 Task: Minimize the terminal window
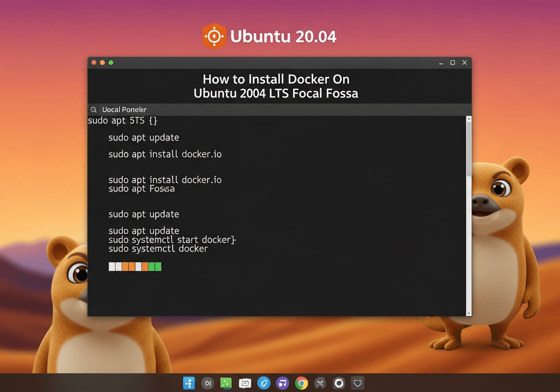pyautogui.click(x=441, y=63)
